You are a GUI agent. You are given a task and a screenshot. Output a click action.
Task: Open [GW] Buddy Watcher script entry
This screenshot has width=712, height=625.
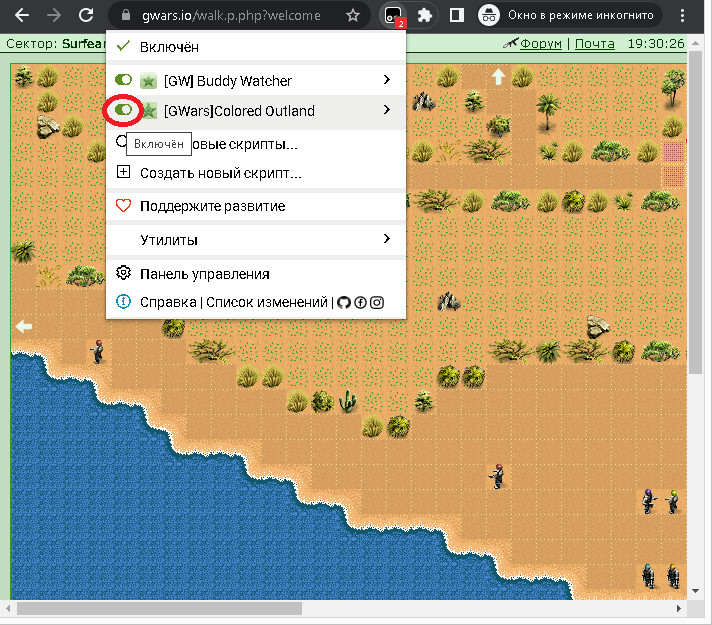tap(256, 80)
